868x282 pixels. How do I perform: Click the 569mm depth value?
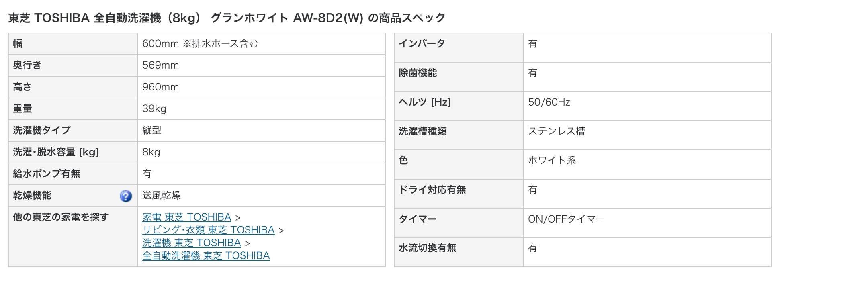[x=160, y=65]
